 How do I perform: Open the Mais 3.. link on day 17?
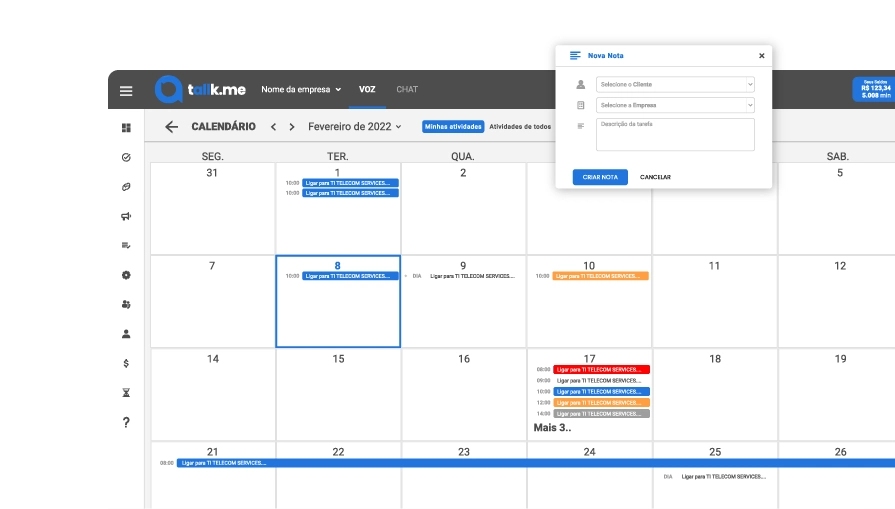pyautogui.click(x=552, y=427)
